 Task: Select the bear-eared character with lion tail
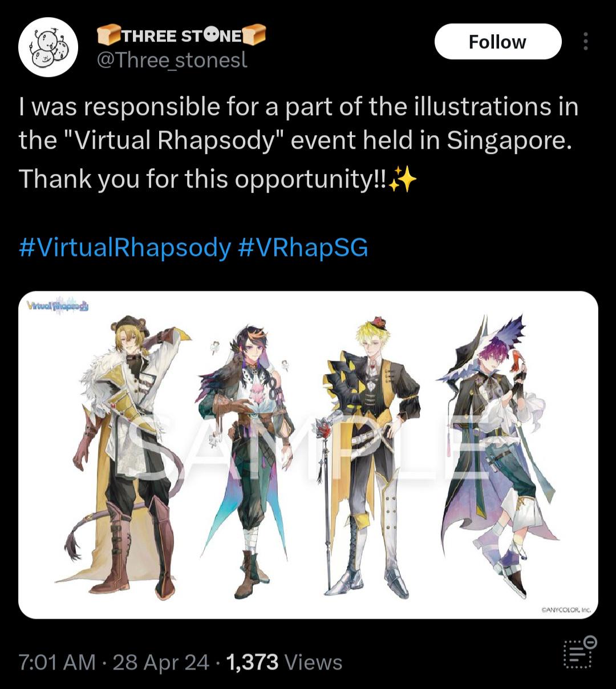coord(124,456)
